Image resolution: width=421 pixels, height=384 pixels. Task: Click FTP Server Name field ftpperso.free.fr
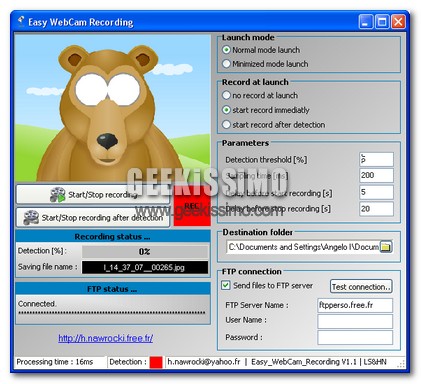tap(355, 305)
